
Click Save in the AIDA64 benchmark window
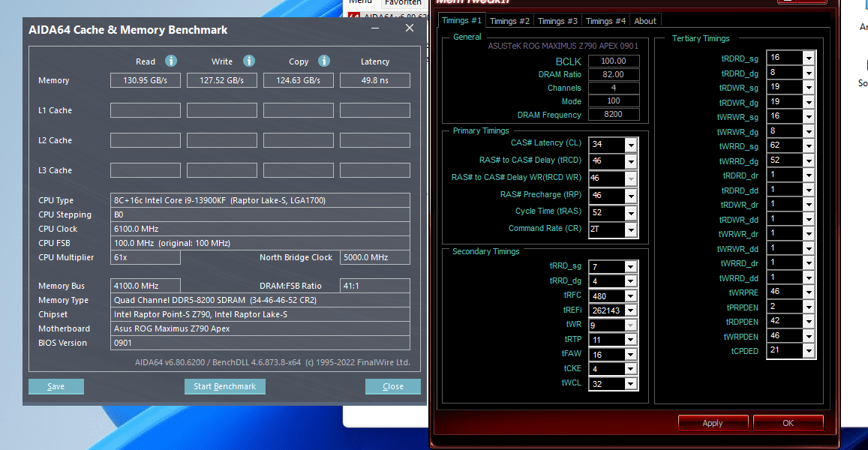point(56,386)
